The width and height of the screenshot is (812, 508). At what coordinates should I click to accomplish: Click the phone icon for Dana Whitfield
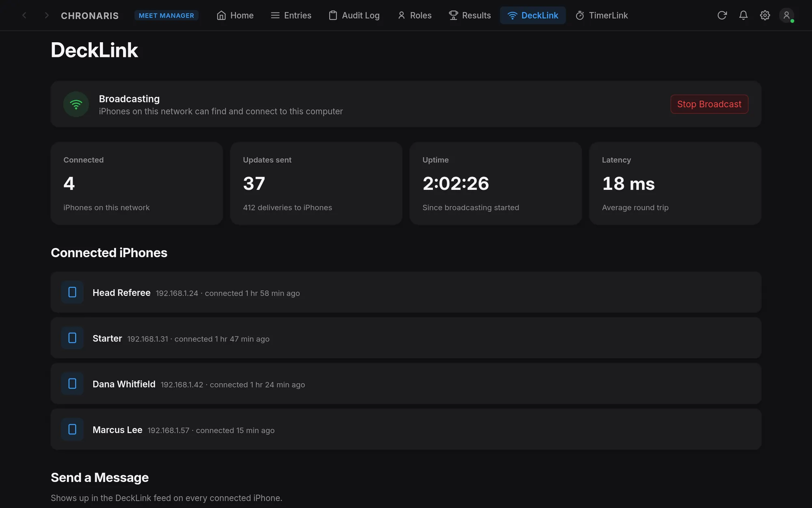pos(72,384)
